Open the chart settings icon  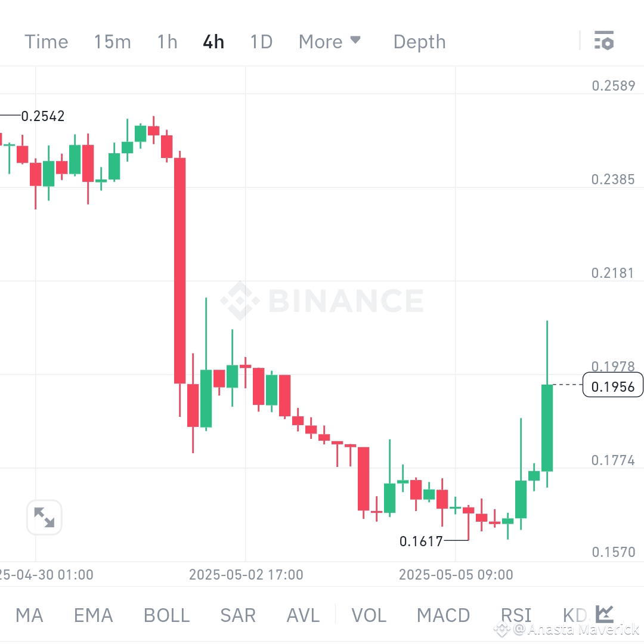(605, 41)
